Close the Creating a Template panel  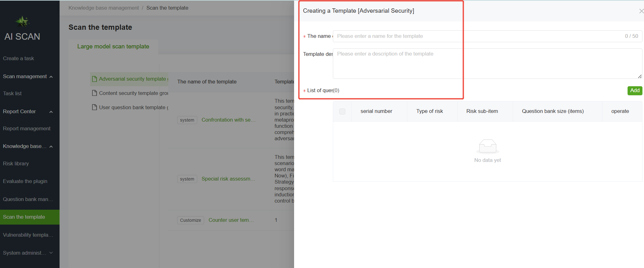coord(641,11)
